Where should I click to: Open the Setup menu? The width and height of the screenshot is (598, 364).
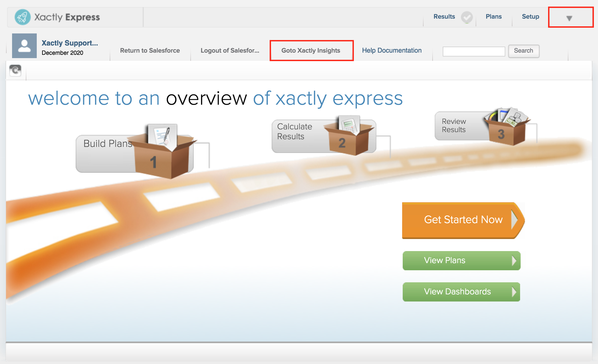click(x=531, y=17)
